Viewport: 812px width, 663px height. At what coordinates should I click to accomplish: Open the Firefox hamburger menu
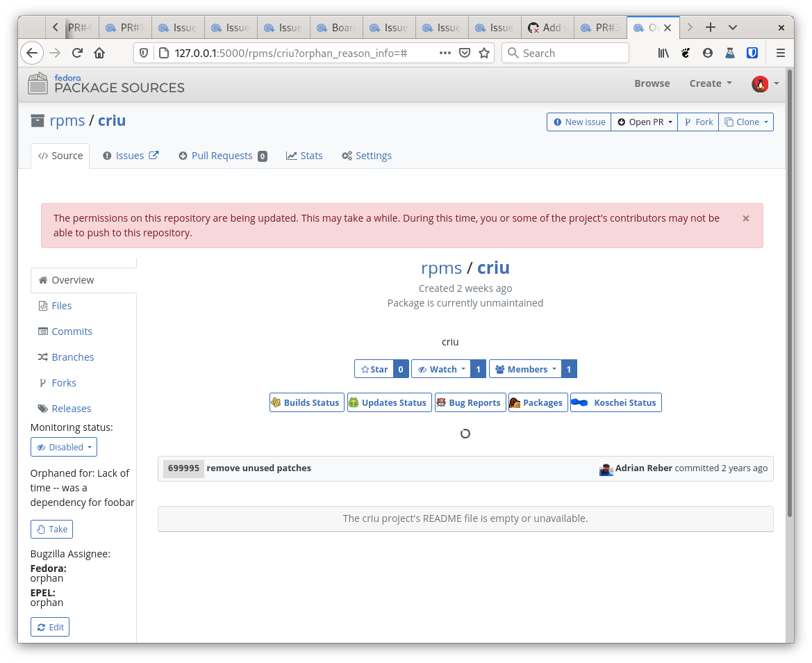click(781, 53)
